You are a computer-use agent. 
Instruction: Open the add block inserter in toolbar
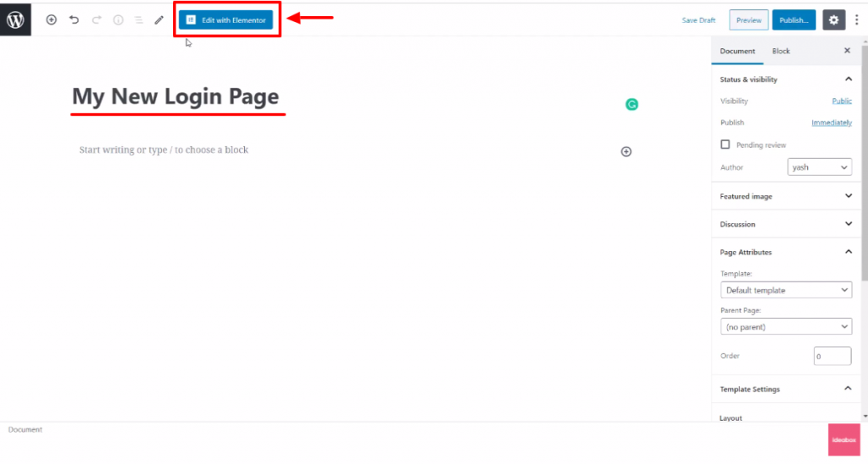point(51,20)
